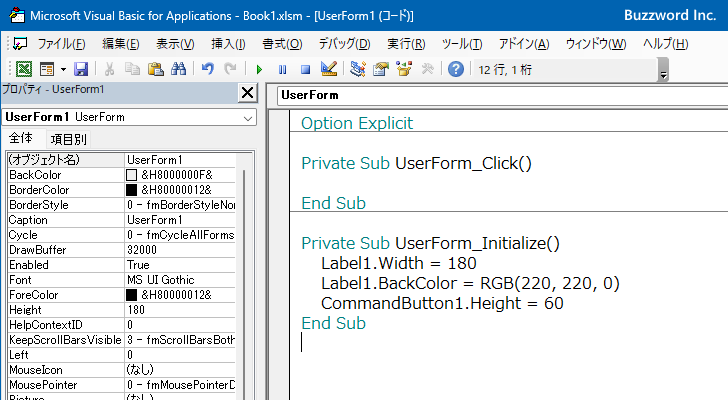Select the MousePointer property value
The height and width of the screenshot is (400, 728).
point(180,385)
